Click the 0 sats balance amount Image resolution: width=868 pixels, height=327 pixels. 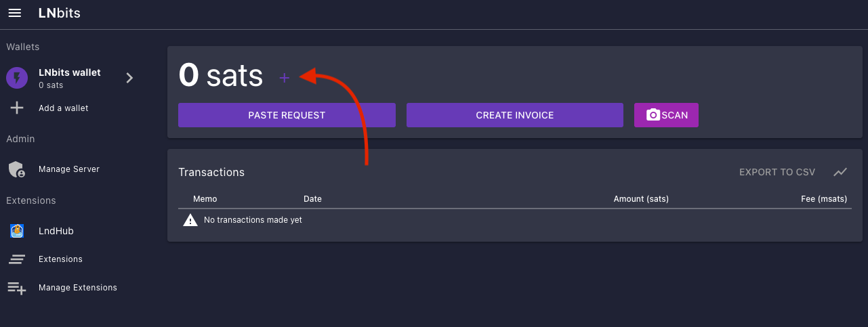pyautogui.click(x=220, y=76)
